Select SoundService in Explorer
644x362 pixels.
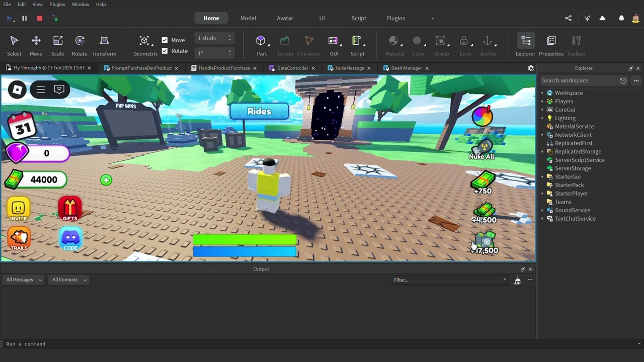tap(573, 211)
